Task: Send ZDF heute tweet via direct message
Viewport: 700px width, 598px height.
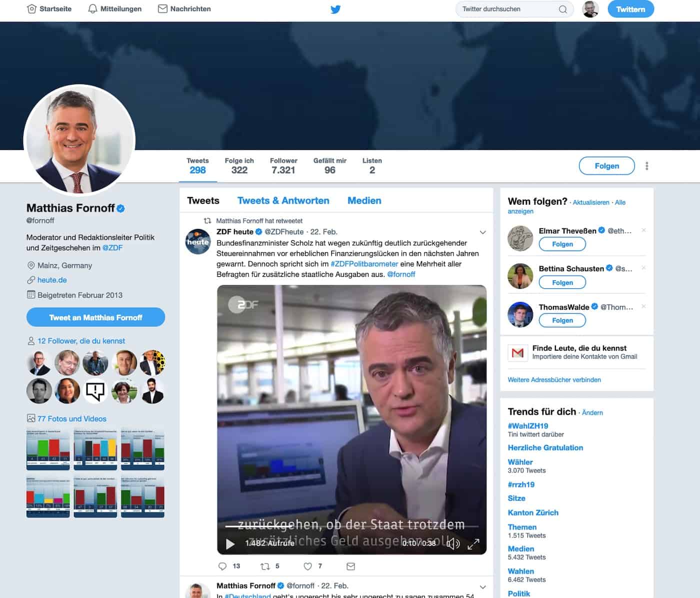Action: (351, 566)
